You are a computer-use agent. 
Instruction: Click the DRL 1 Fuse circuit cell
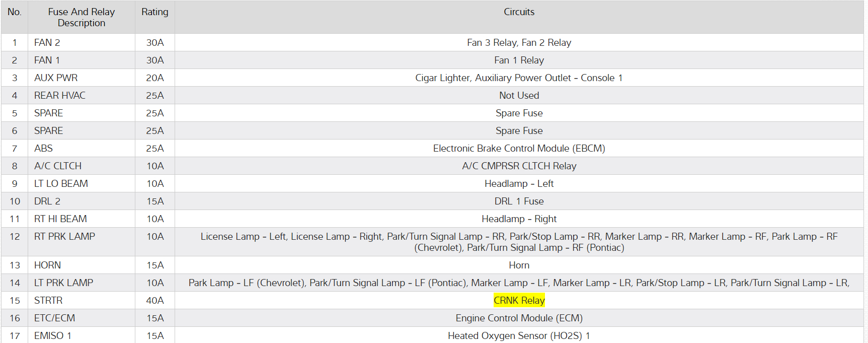(x=519, y=201)
